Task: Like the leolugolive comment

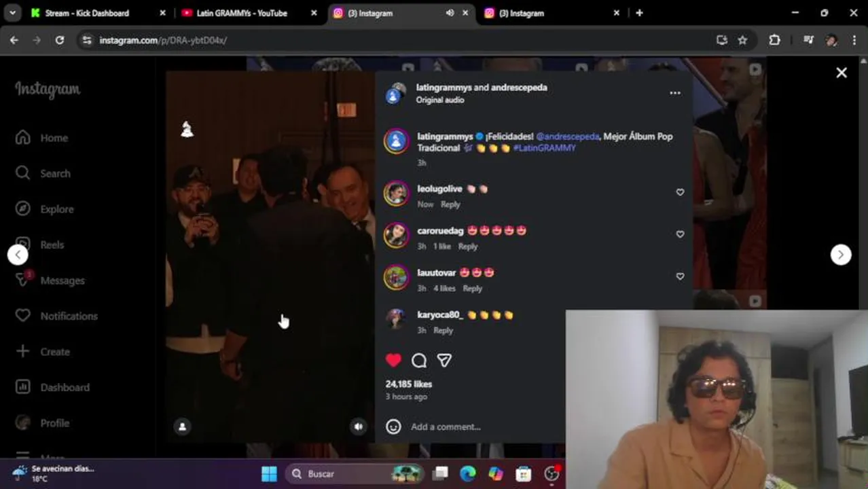Action: 680,192
